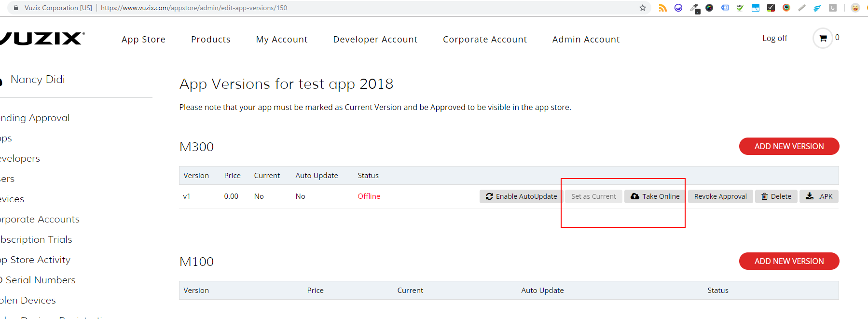Open the blue wing extension icon
The image size is (868, 319).
click(817, 8)
